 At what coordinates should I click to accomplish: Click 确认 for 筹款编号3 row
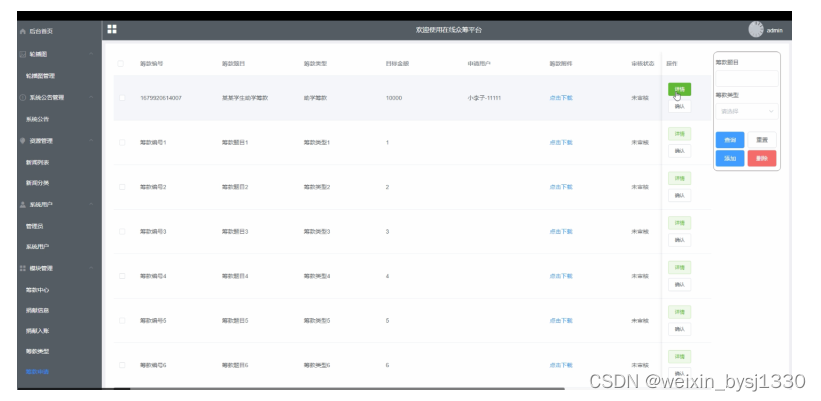680,240
